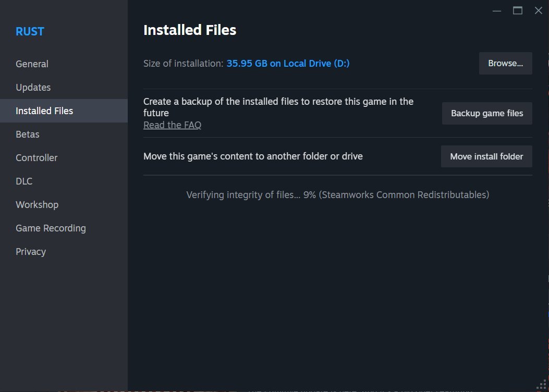Maximize the Steam properties window
Screen dimensions: 549x392
pos(517,10)
